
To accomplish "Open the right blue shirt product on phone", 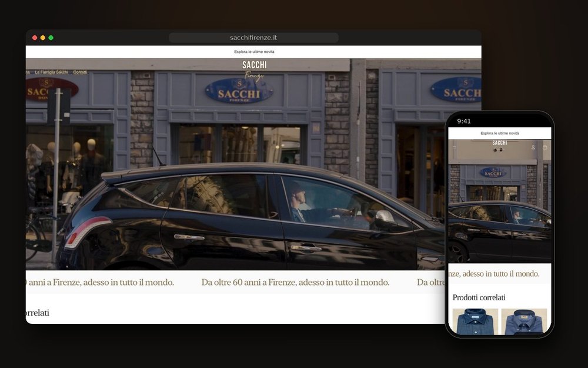I will pyautogui.click(x=524, y=321).
